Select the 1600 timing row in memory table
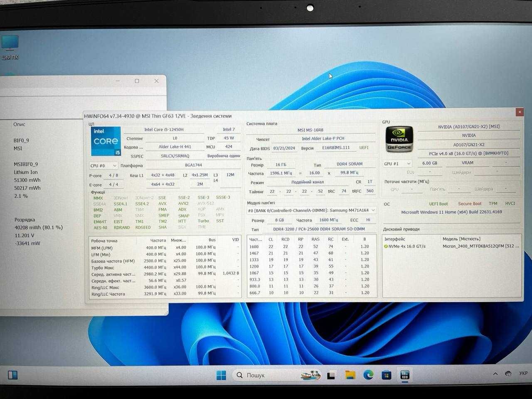This screenshot has width=532, height=399. click(312, 246)
